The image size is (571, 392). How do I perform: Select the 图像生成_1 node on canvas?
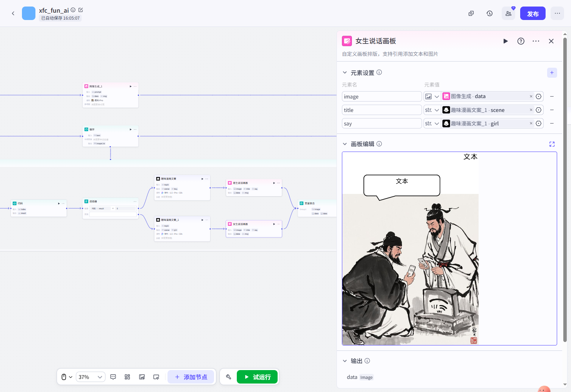[x=111, y=95]
